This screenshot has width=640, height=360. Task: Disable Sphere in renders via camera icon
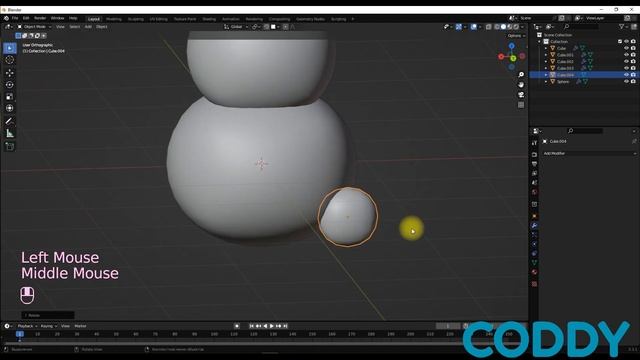[x=633, y=81]
